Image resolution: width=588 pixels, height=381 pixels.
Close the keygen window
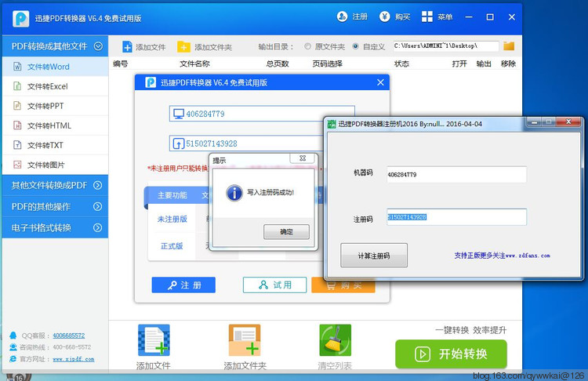(x=568, y=122)
